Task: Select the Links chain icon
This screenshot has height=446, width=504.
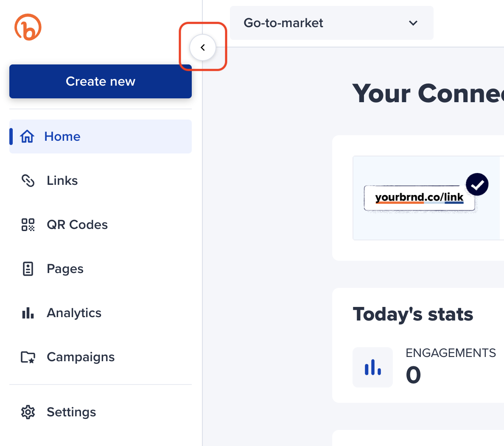Action: point(28,181)
